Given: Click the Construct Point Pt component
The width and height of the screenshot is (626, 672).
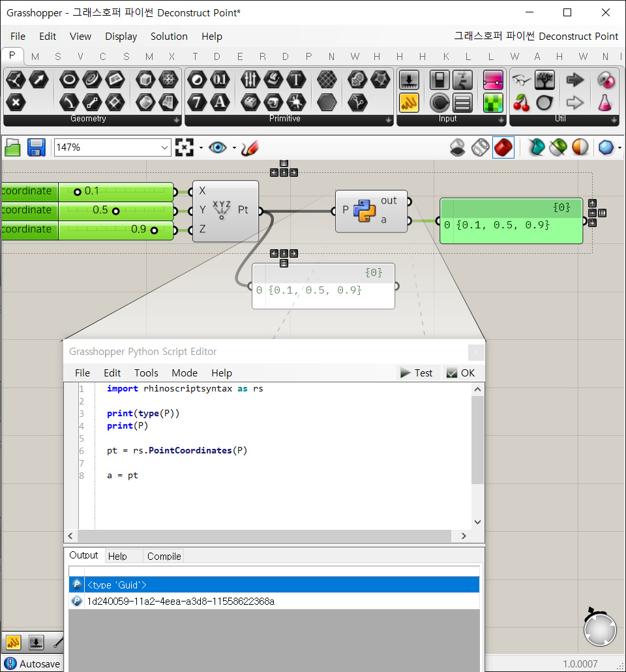Looking at the screenshot, I should point(226,211).
